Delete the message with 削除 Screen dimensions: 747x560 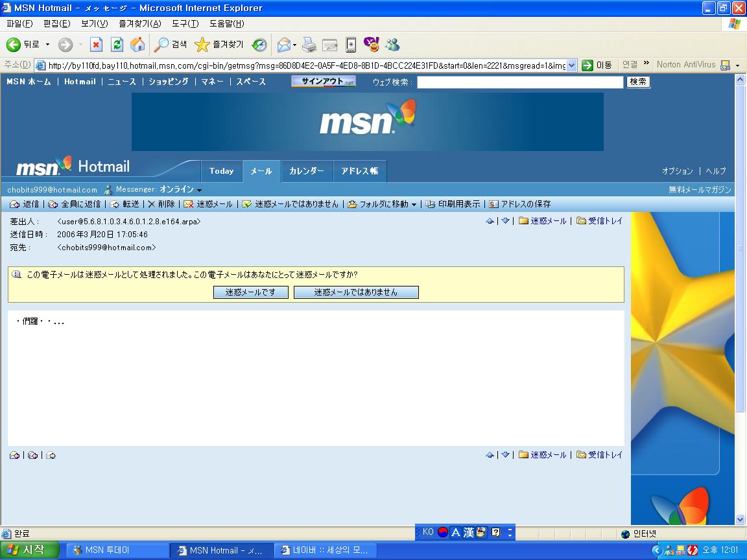[x=161, y=204]
